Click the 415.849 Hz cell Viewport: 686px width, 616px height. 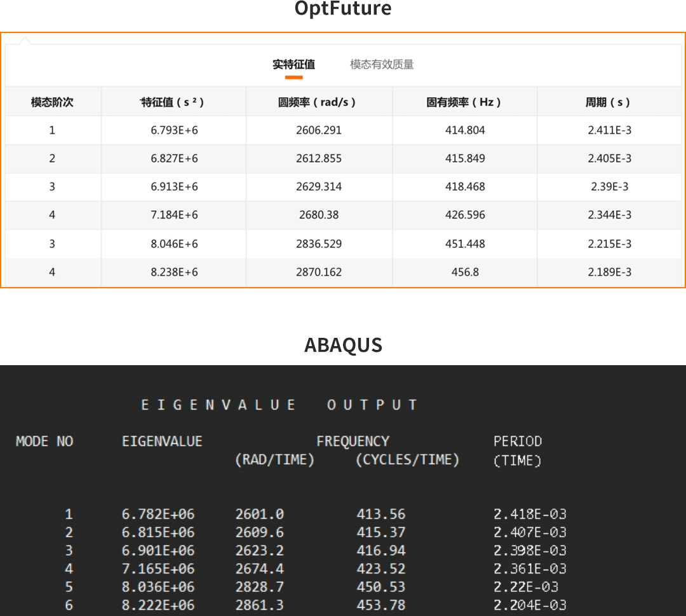tap(465, 158)
